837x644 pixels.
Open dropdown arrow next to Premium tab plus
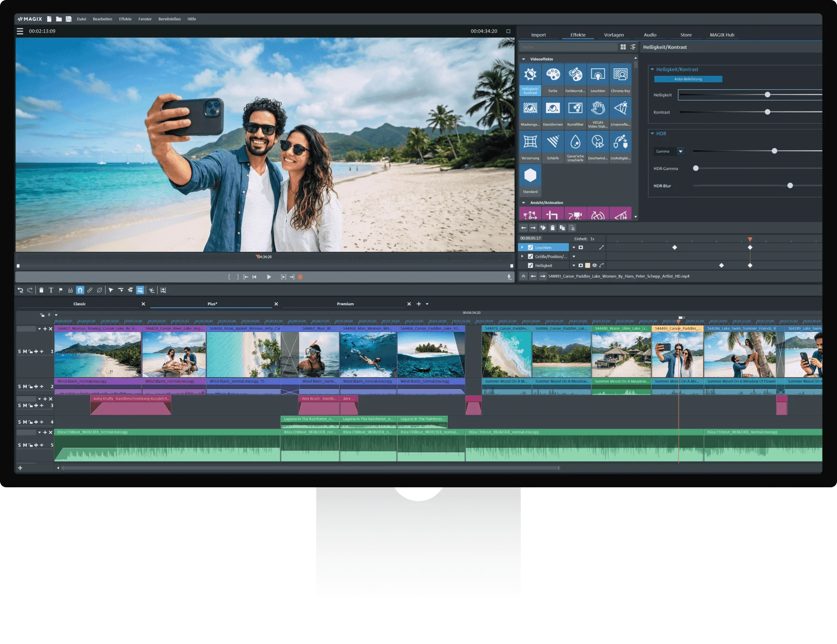click(427, 304)
